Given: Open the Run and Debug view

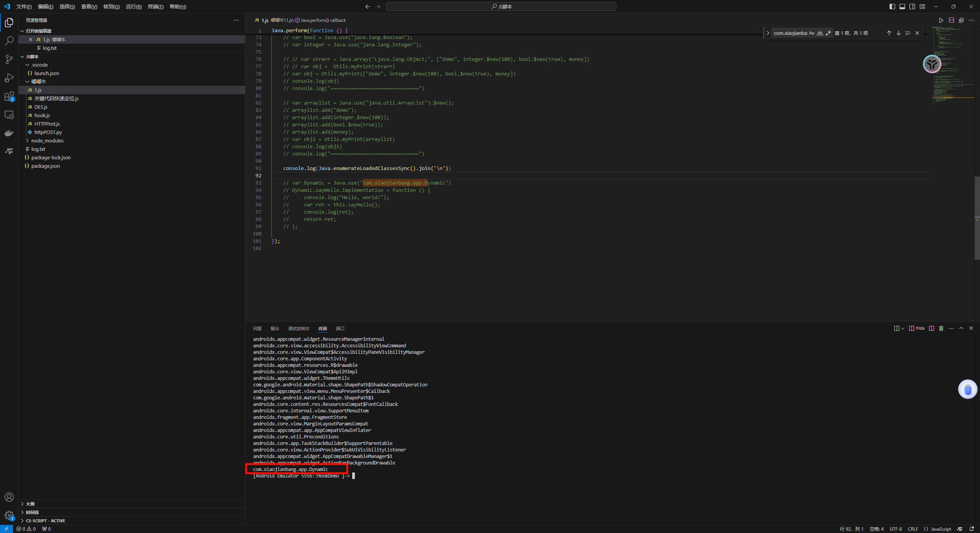Looking at the screenshot, I should 9,78.
